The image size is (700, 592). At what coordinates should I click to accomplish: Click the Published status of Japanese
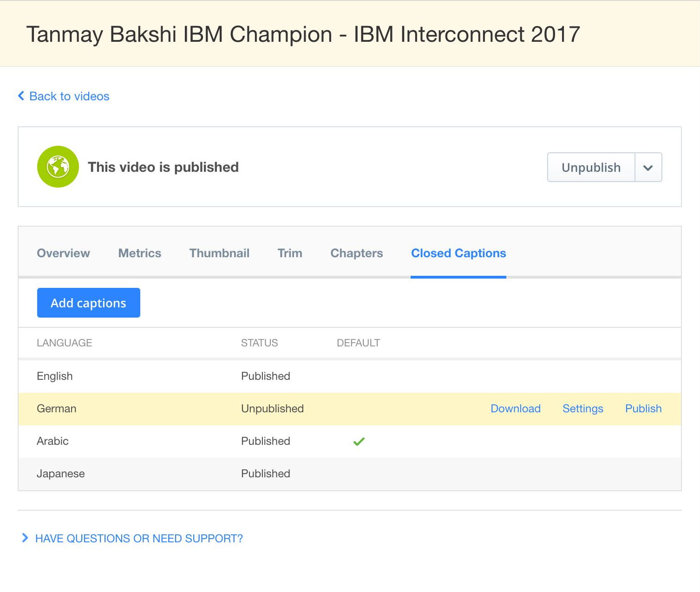(x=266, y=474)
